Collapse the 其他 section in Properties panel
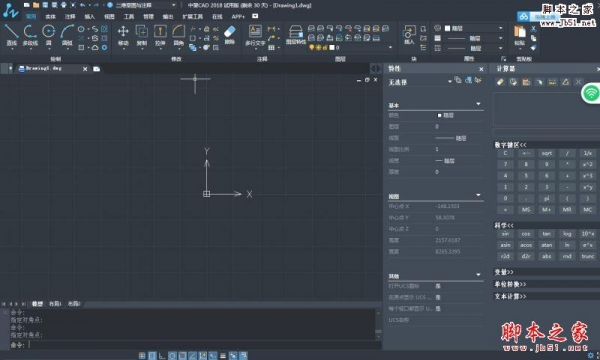The height and width of the screenshot is (360, 600). point(478,275)
